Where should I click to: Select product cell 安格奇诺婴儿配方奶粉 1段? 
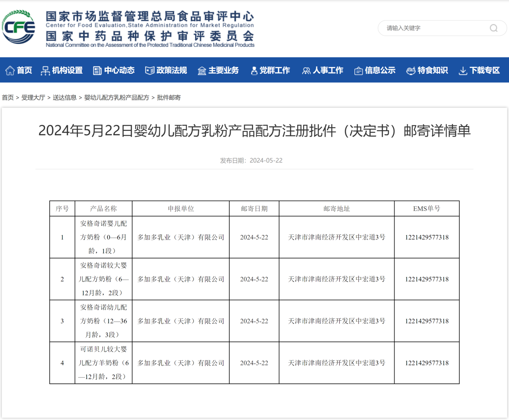tap(103, 237)
